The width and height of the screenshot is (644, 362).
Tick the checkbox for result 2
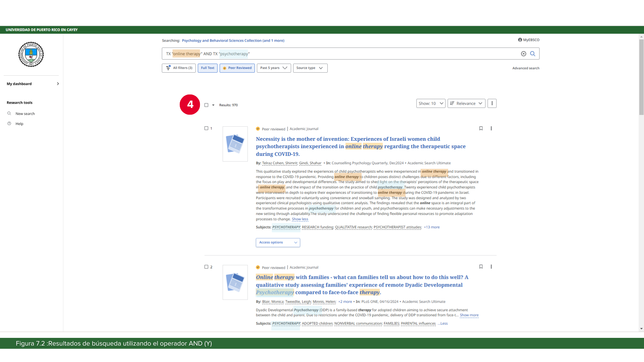pyautogui.click(x=206, y=267)
